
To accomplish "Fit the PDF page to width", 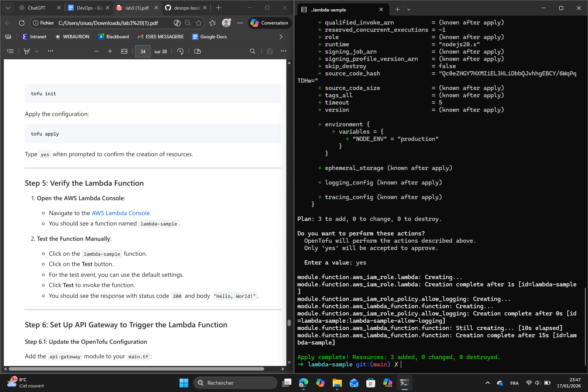I will click(x=124, y=51).
